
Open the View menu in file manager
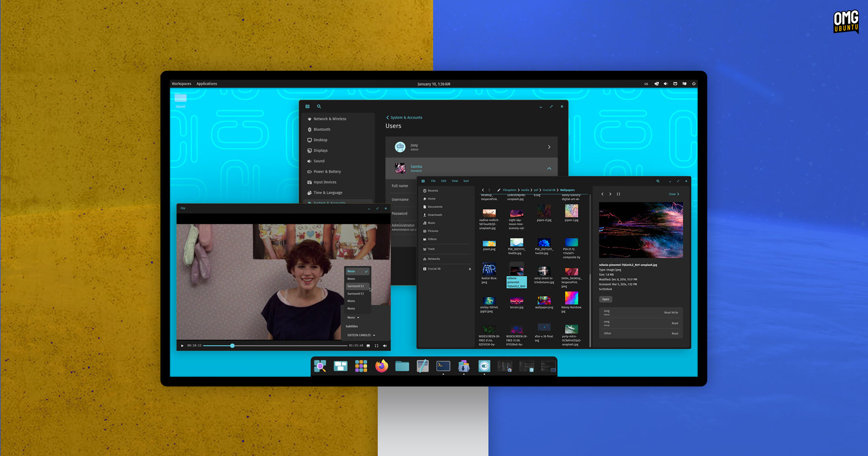[455, 181]
